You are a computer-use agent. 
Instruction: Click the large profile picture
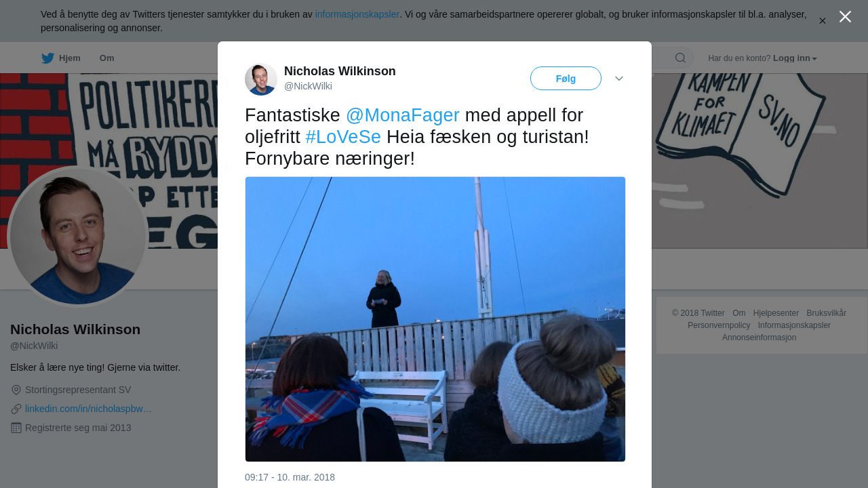click(78, 237)
